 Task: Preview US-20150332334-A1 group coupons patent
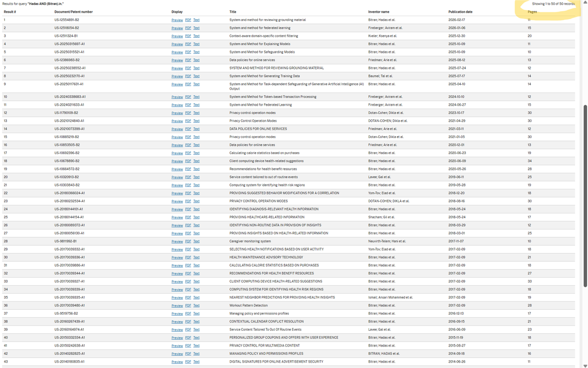177,338
